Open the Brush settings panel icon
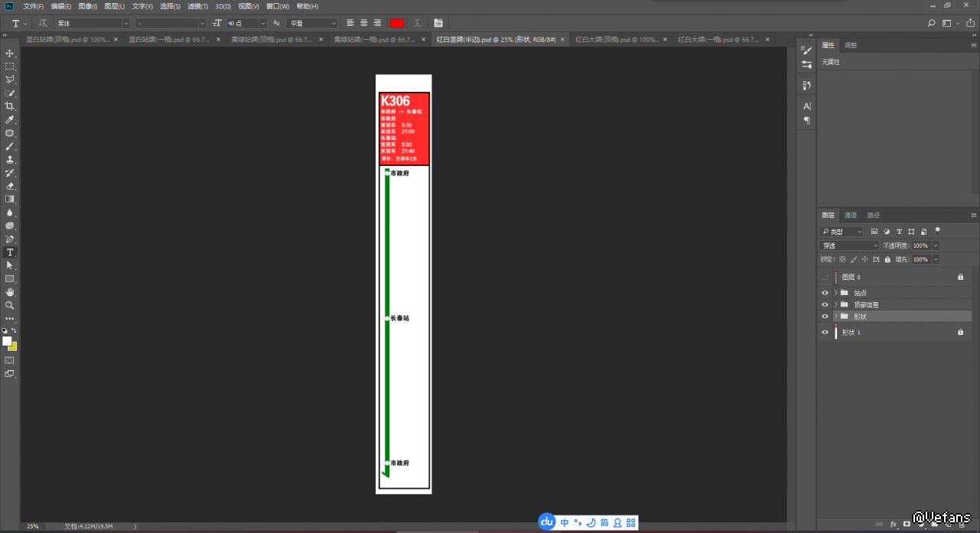 [806, 50]
